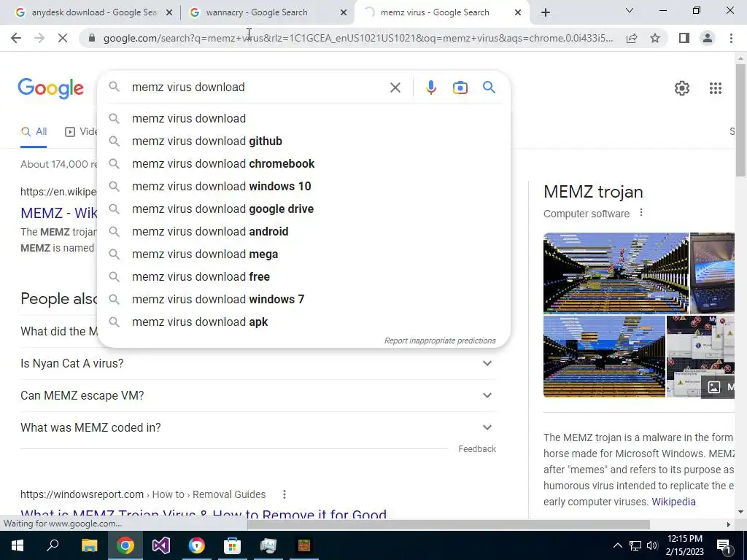
Task: Stop page loading with X button
Action: (x=63, y=38)
